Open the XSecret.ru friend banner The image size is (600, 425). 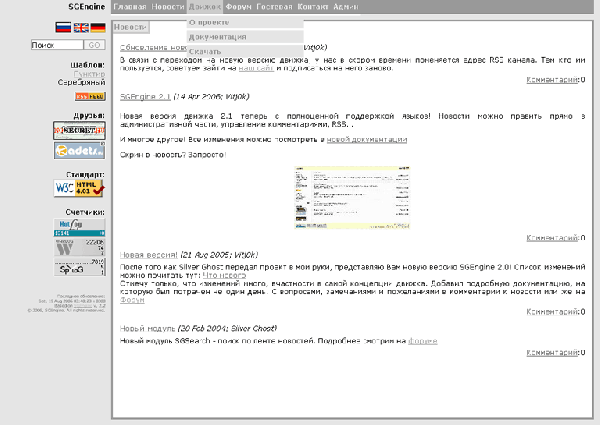79,130
